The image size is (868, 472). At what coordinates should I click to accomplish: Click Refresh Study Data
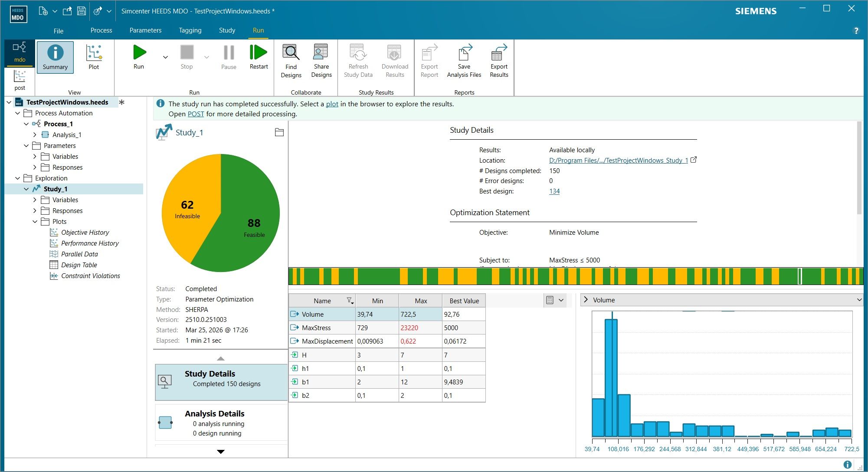tap(358, 61)
